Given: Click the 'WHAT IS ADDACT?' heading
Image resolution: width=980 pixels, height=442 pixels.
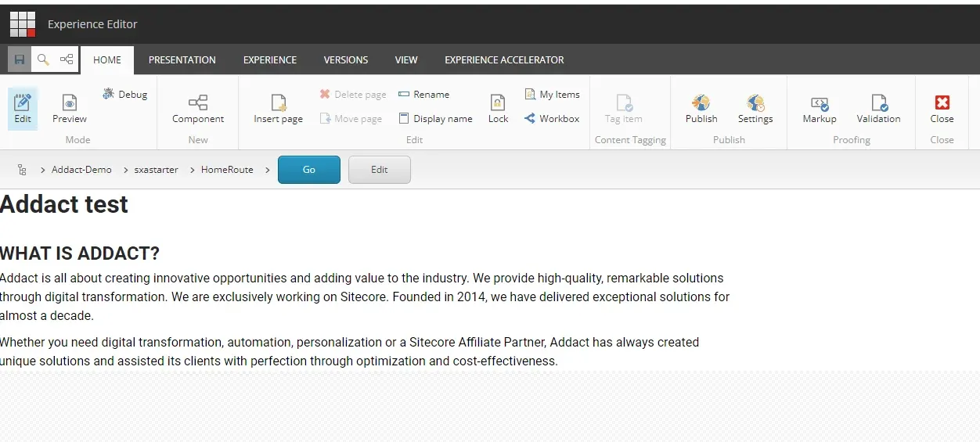Looking at the screenshot, I should pos(80,253).
